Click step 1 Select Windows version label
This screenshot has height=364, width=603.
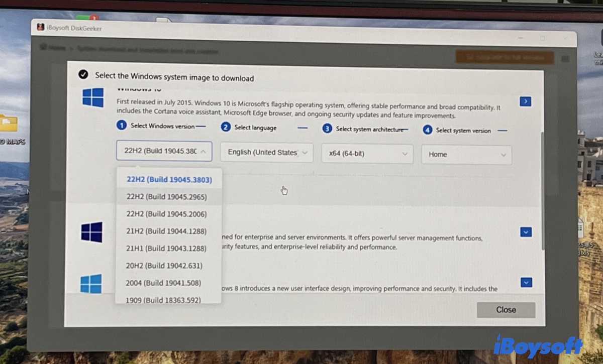point(162,126)
